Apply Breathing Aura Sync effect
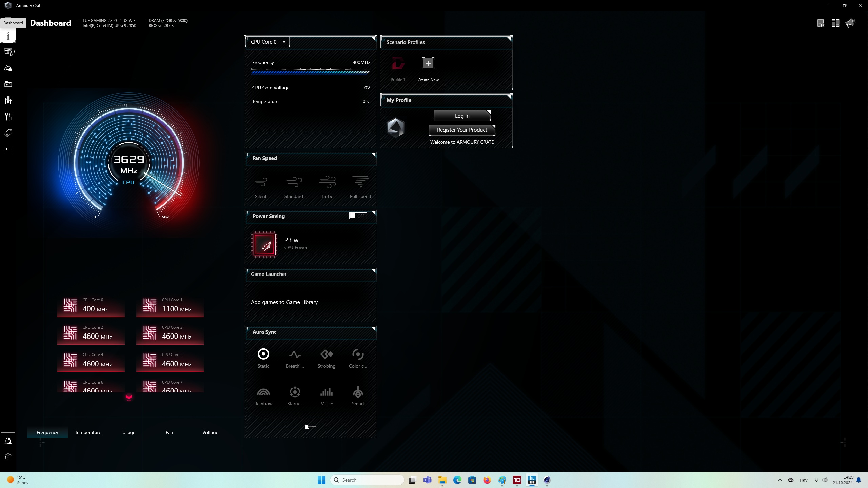This screenshot has height=488, width=868. [x=295, y=358]
